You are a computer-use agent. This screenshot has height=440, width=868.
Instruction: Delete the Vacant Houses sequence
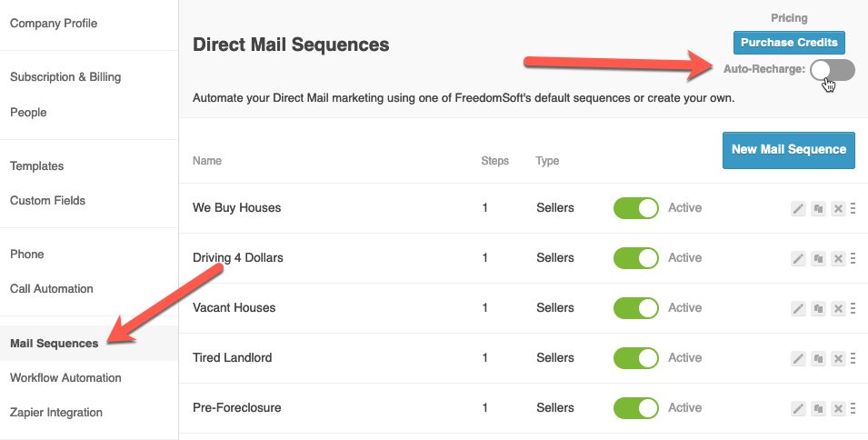[838, 309]
